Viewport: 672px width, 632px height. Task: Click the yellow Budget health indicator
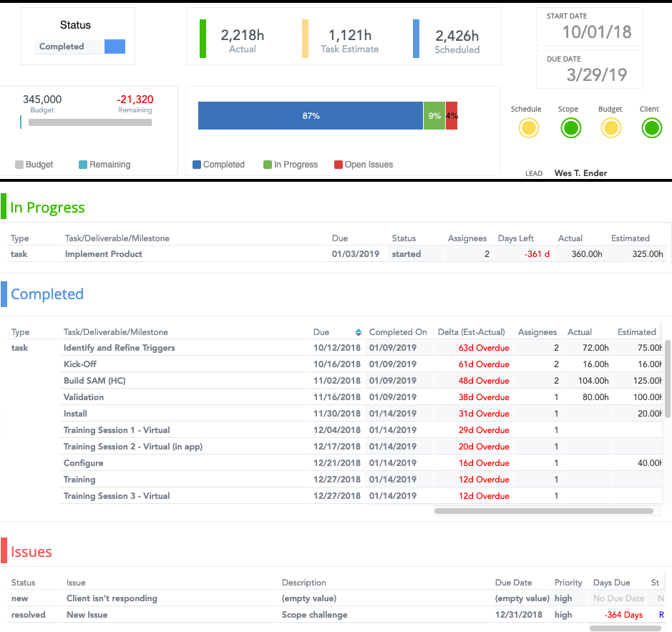tap(610, 128)
